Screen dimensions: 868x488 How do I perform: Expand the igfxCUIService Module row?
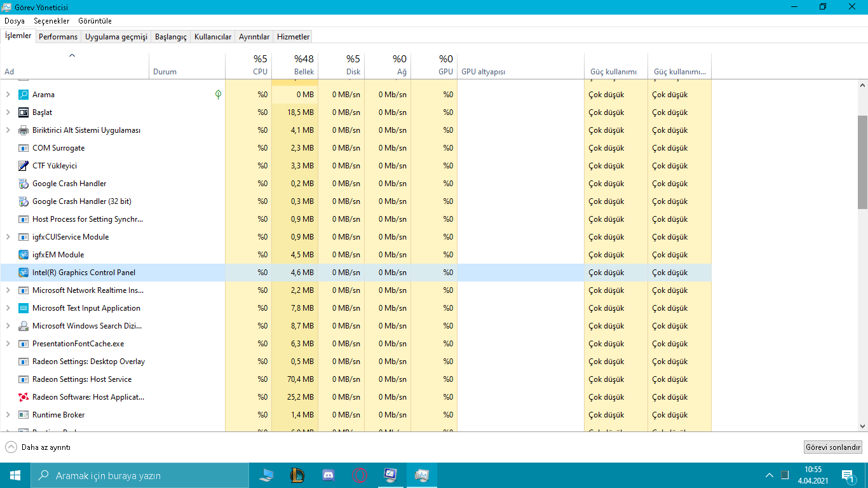(x=8, y=237)
